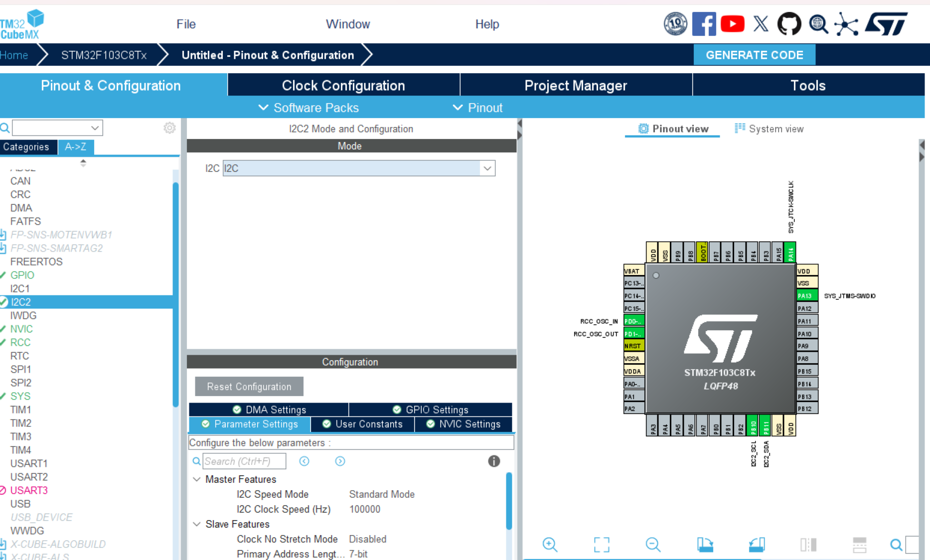Zoom in on the pinout view
Image resolution: width=930 pixels, height=560 pixels.
(550, 544)
